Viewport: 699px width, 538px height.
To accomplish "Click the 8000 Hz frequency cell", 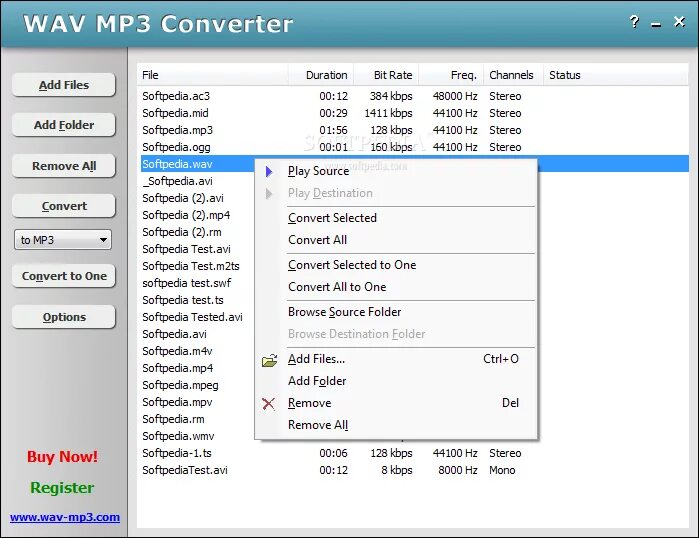I will [x=458, y=470].
